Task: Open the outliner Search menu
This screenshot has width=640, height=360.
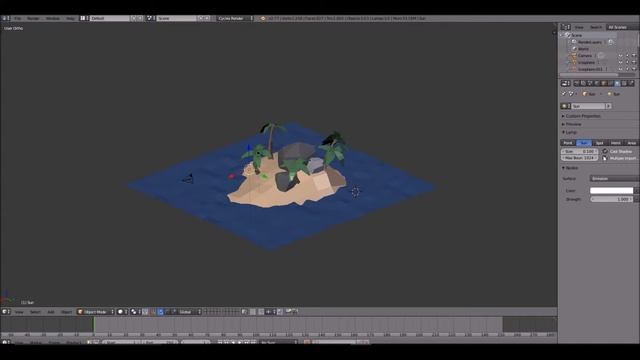Action: [596, 27]
